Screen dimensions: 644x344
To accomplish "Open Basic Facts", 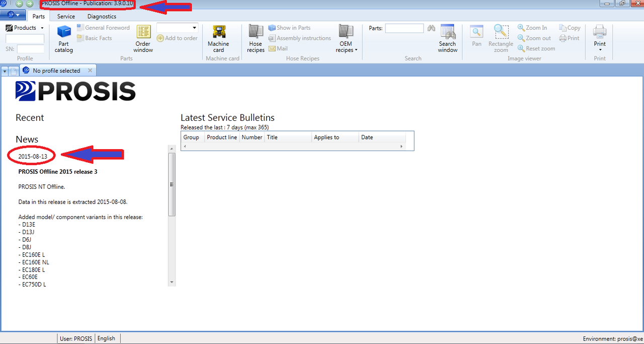I will tap(95, 38).
